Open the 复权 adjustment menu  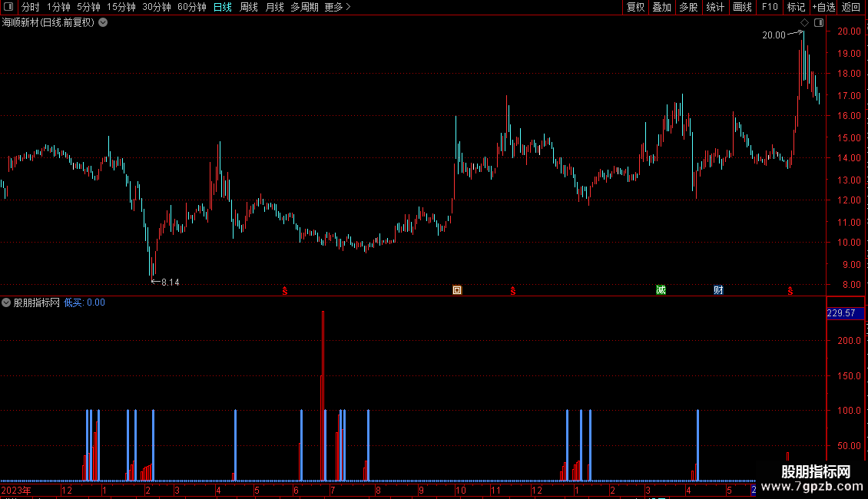[x=635, y=7]
